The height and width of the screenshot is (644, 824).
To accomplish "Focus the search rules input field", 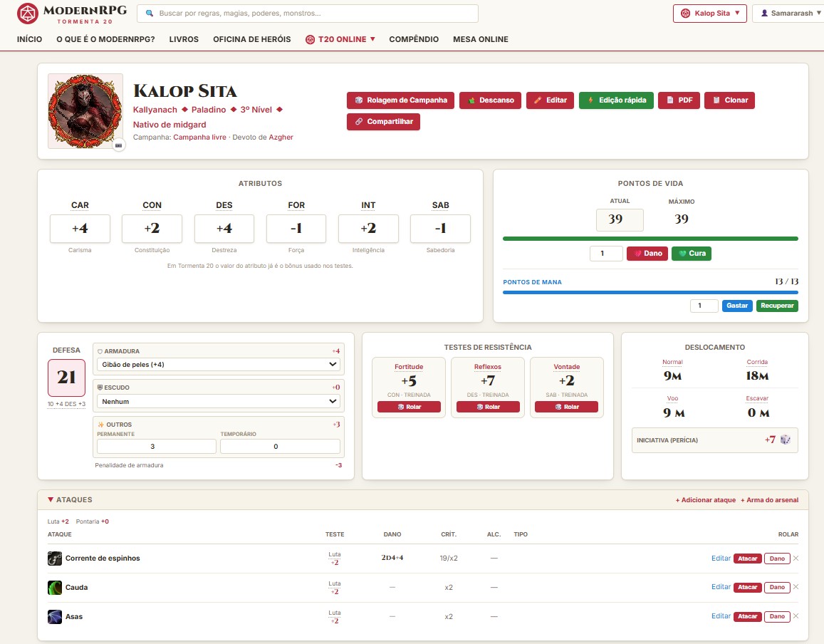I will [308, 13].
